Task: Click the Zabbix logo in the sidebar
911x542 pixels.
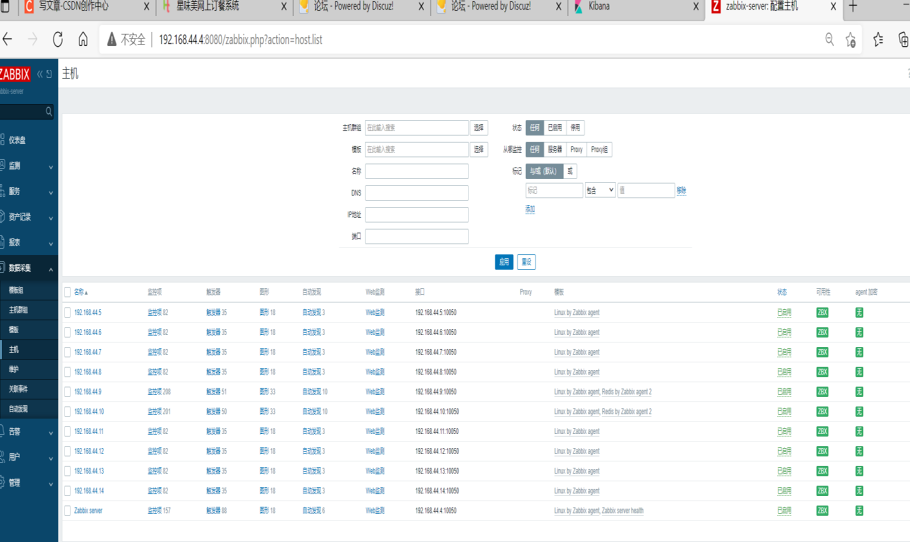Action: tap(15, 74)
